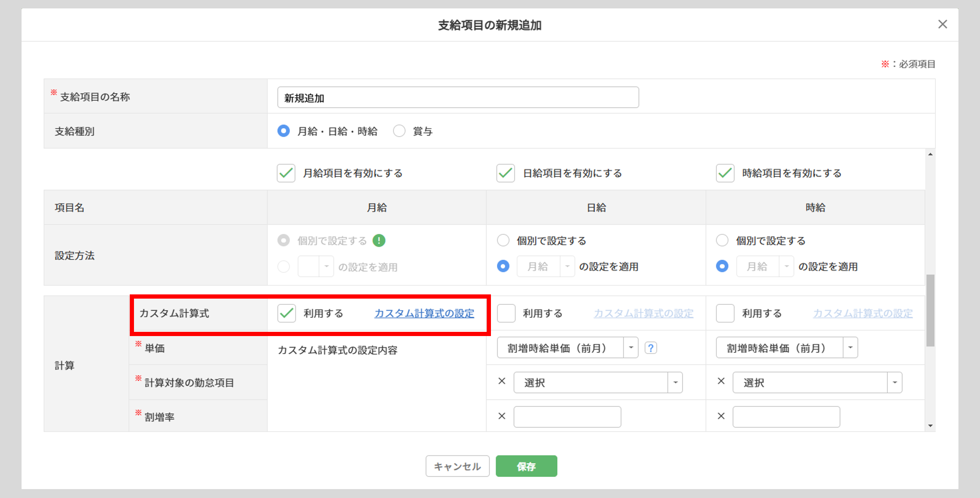Uncheck 月給項目を有効にする checkbox

pos(286,173)
